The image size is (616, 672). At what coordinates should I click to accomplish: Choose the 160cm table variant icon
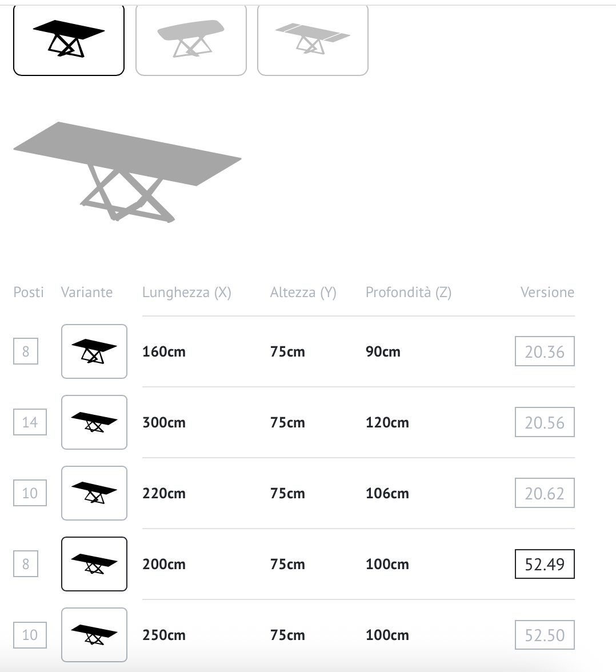tap(94, 351)
